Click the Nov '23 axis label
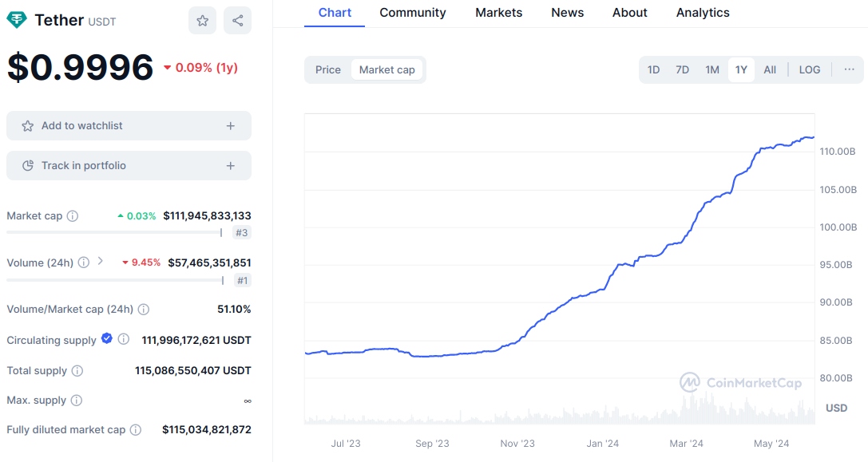This screenshot has width=868, height=462. [517, 444]
